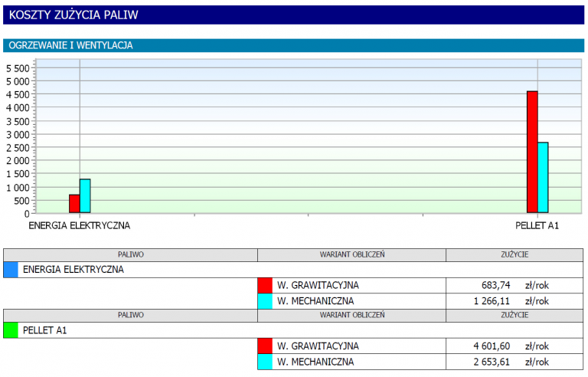Click W. MECHANICZNA label under ENERGIA ELEKTRYCZNA
Screen dimensions: 588x377
(x=315, y=301)
